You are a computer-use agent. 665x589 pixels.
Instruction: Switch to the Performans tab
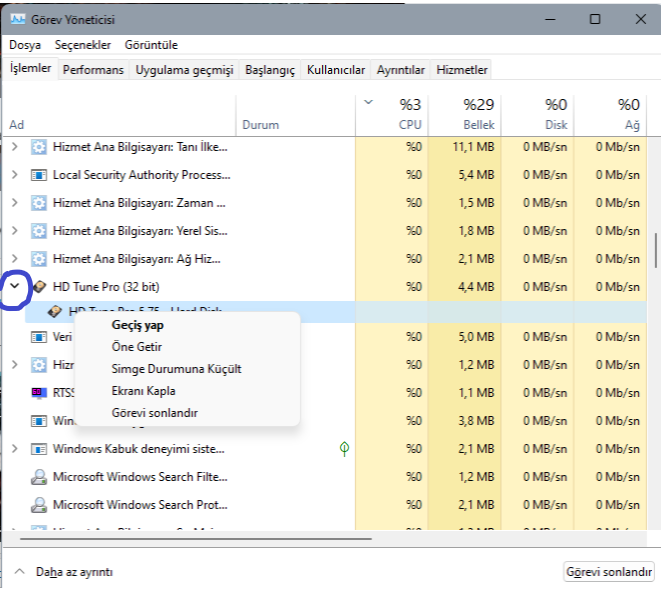(x=93, y=70)
